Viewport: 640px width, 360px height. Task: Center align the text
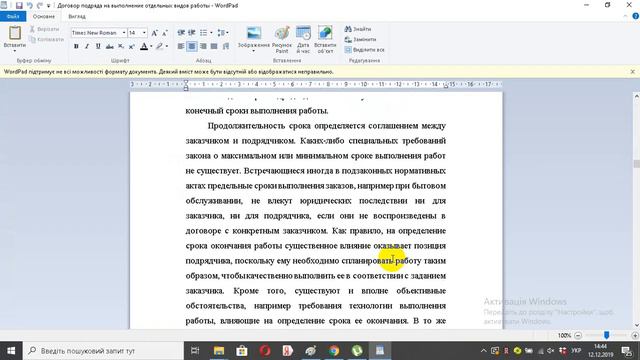point(192,47)
